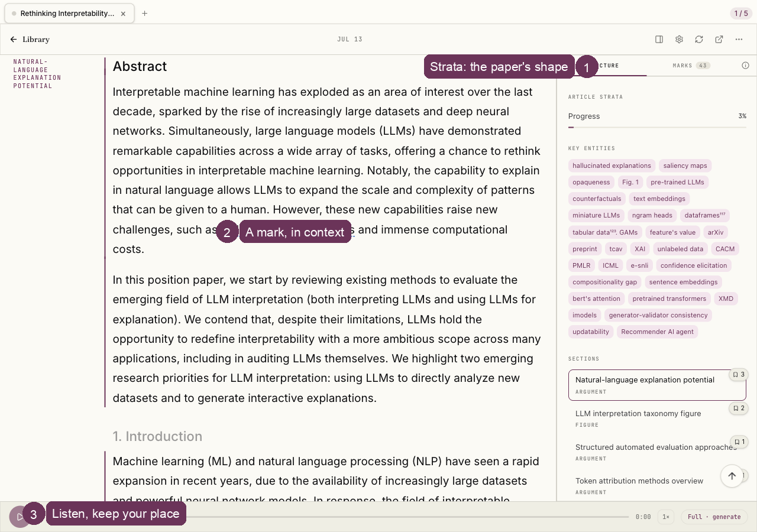The height and width of the screenshot is (532, 757).
Task: Click the scroll-to-top arrow button
Action: point(732,476)
